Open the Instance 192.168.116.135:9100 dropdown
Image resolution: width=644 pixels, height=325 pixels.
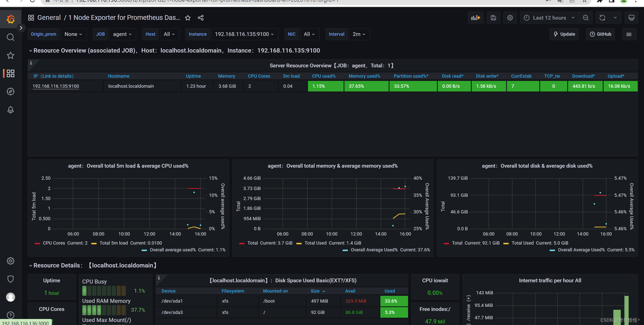click(x=244, y=34)
